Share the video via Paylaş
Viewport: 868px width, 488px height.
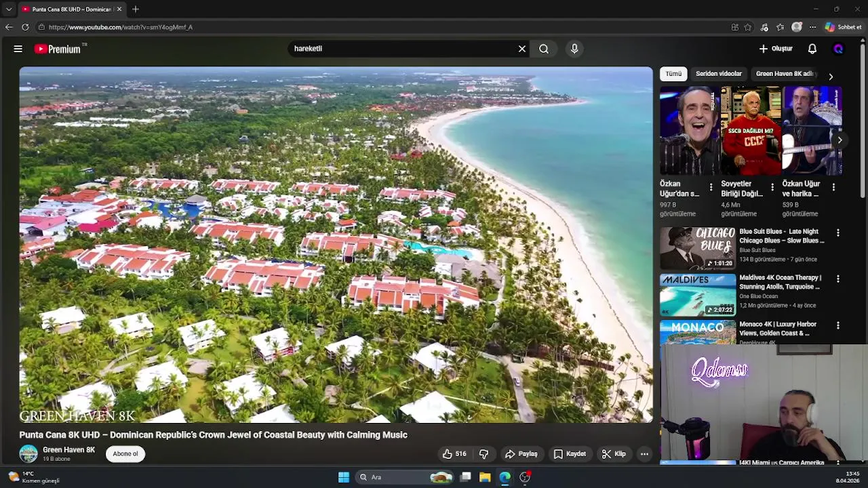coord(521,454)
